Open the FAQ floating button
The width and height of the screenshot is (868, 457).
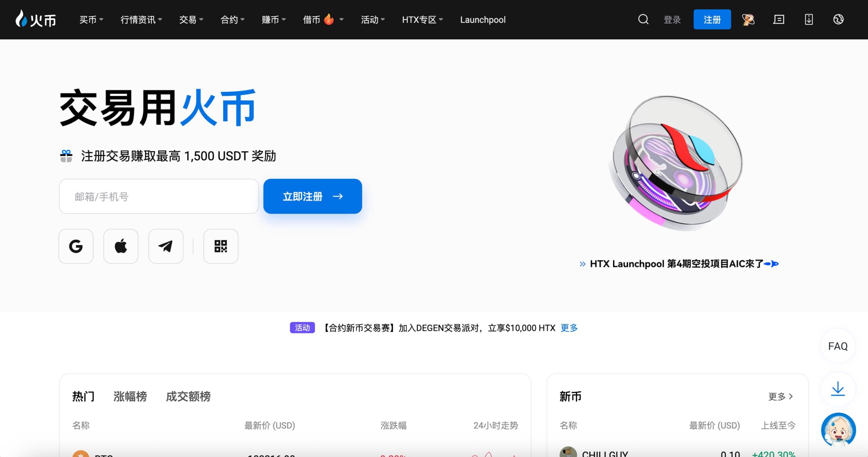click(x=838, y=346)
